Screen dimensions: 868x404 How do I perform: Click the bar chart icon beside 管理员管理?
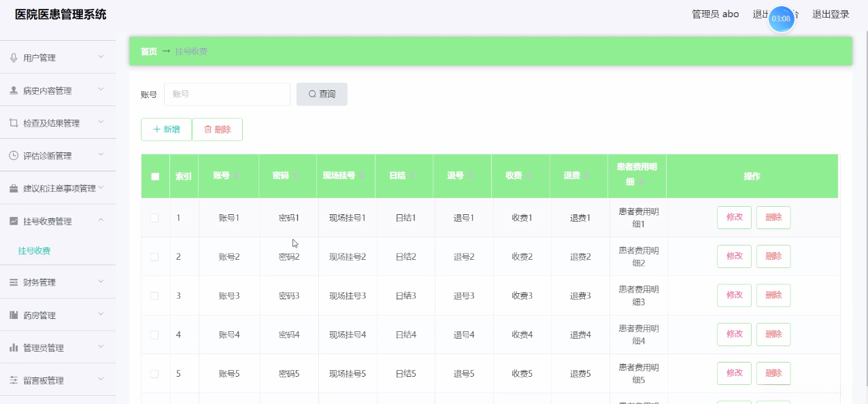14,348
